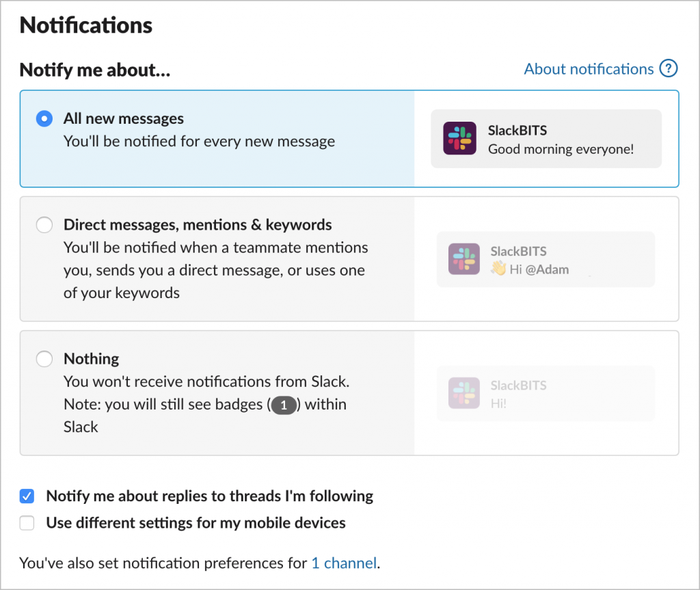Screen dimensions: 700x590
Task: Uncheck "Notify me about replies to threads" checkbox
Action: point(27,496)
